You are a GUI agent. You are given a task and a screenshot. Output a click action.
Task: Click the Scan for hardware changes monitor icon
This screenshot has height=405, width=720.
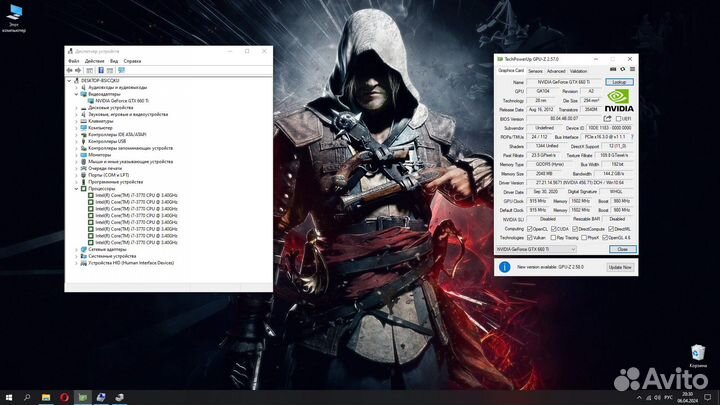[x=121, y=70]
